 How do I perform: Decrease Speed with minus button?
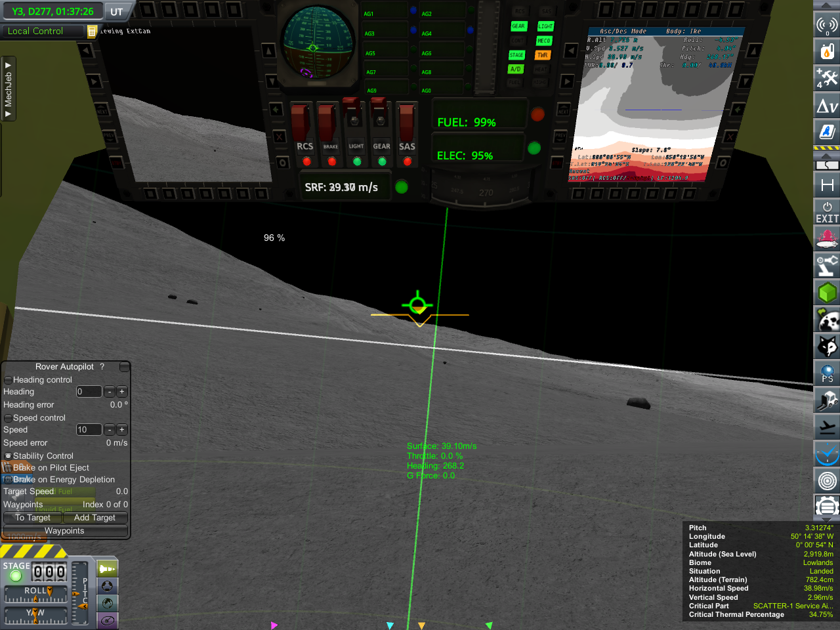[x=110, y=430]
